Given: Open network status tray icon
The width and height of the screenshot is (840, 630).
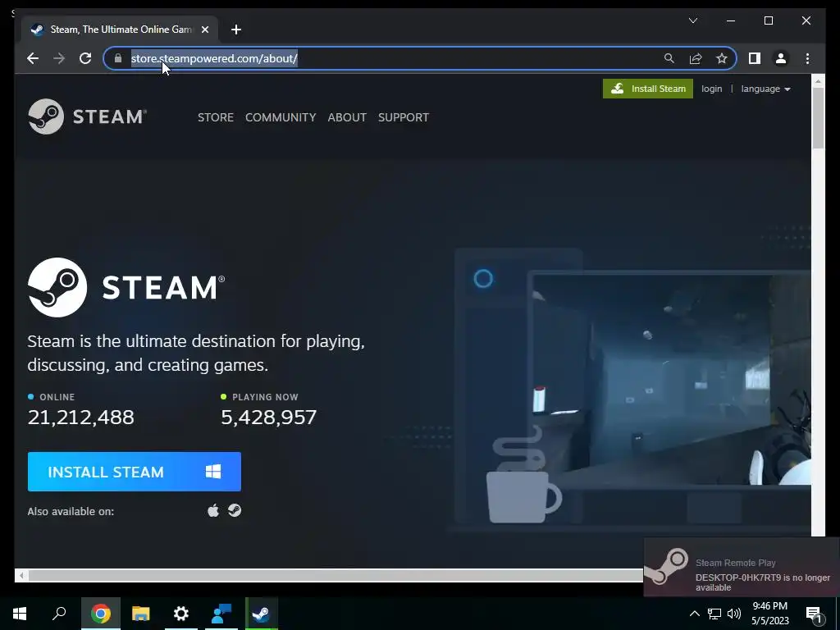Looking at the screenshot, I should coord(714,614).
